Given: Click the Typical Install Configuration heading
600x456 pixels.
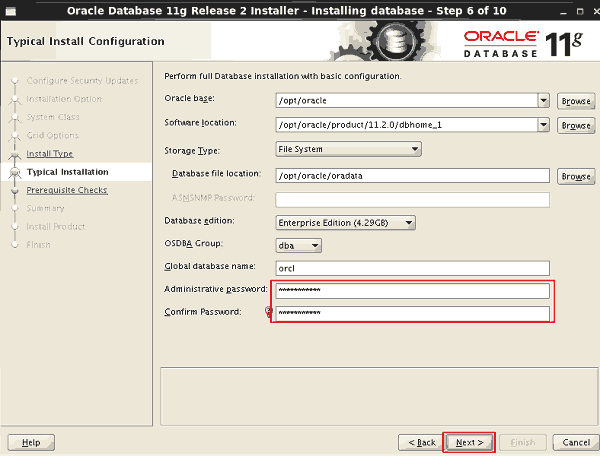Looking at the screenshot, I should click(85, 41).
